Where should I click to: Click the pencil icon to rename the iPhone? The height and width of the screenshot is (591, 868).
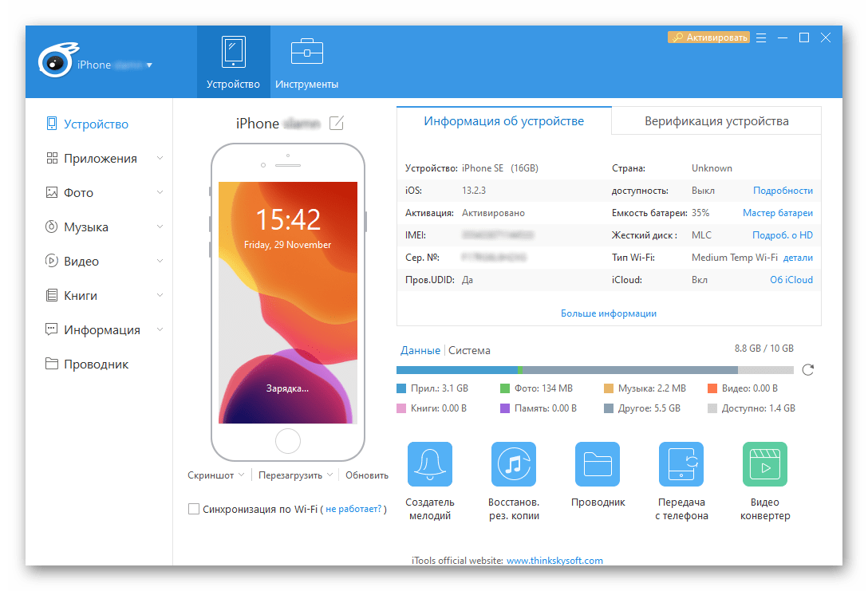tap(337, 124)
